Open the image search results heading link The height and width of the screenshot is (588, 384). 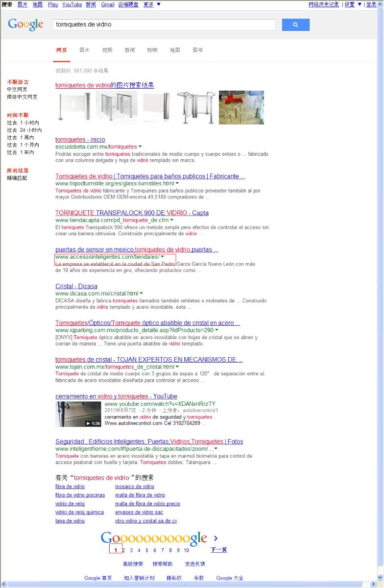click(x=105, y=85)
